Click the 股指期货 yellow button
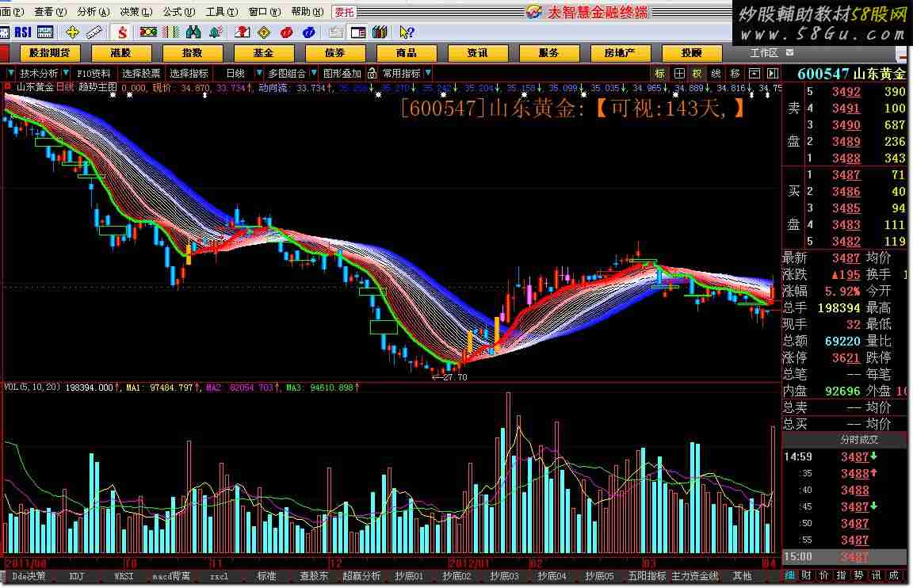 [49, 53]
